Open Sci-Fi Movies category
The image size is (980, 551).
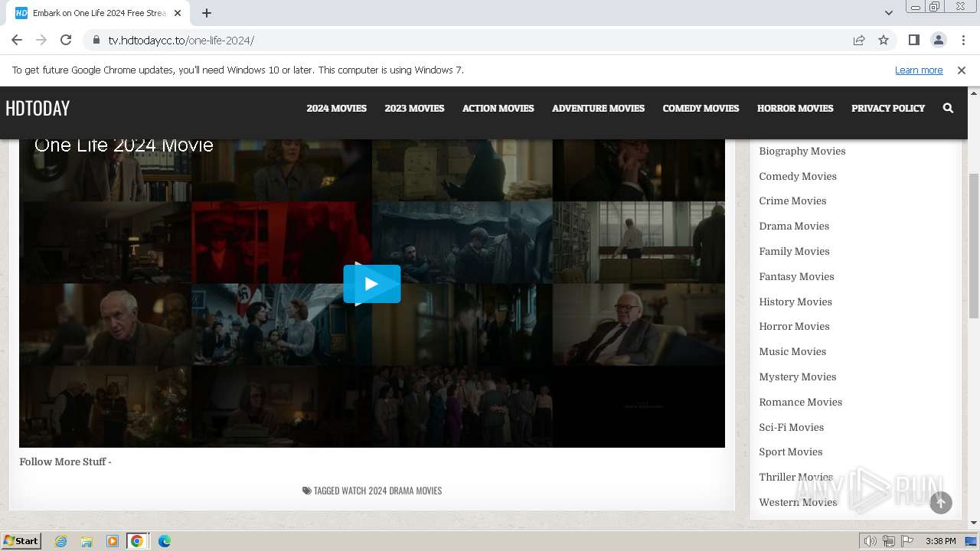point(791,427)
